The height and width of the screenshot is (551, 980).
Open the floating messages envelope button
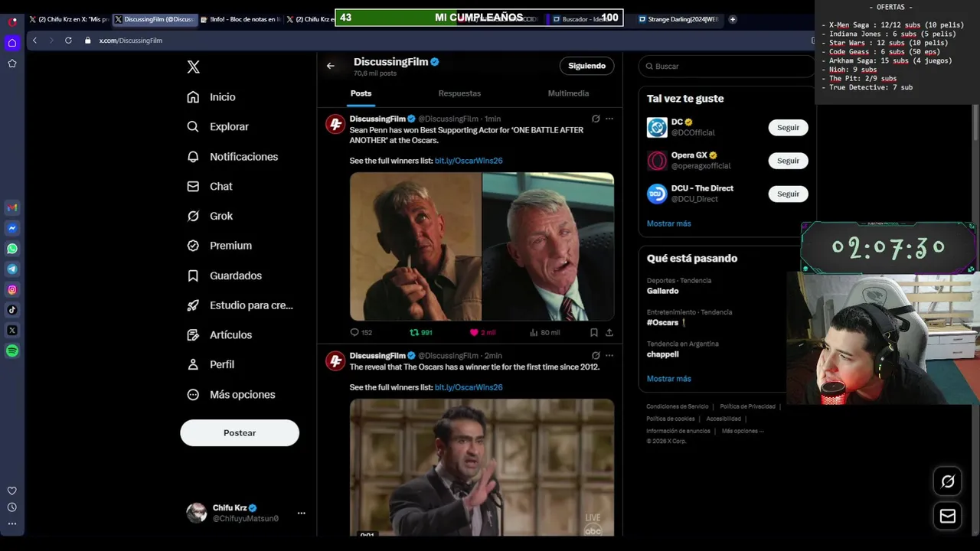point(948,516)
